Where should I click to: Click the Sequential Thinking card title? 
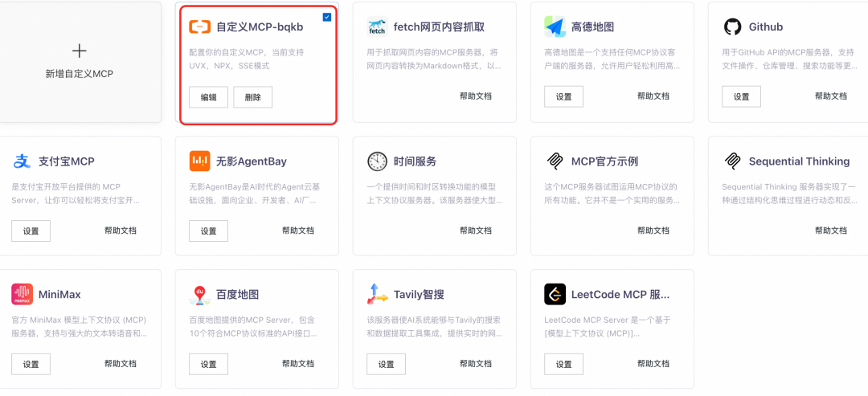point(800,161)
